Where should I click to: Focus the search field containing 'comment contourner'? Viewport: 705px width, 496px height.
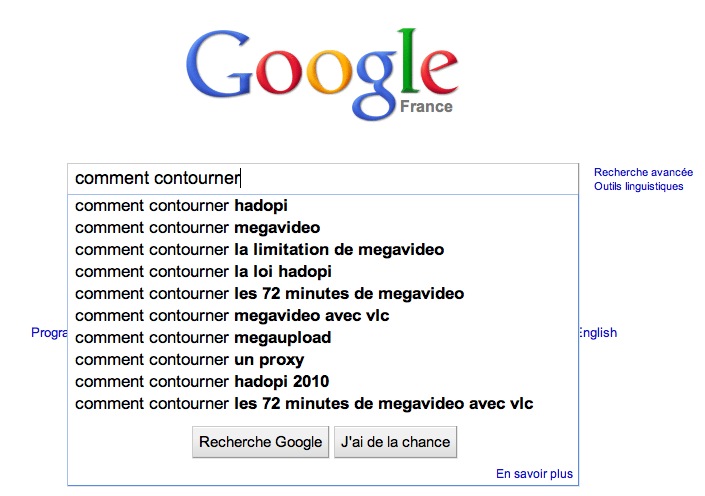[x=320, y=179]
